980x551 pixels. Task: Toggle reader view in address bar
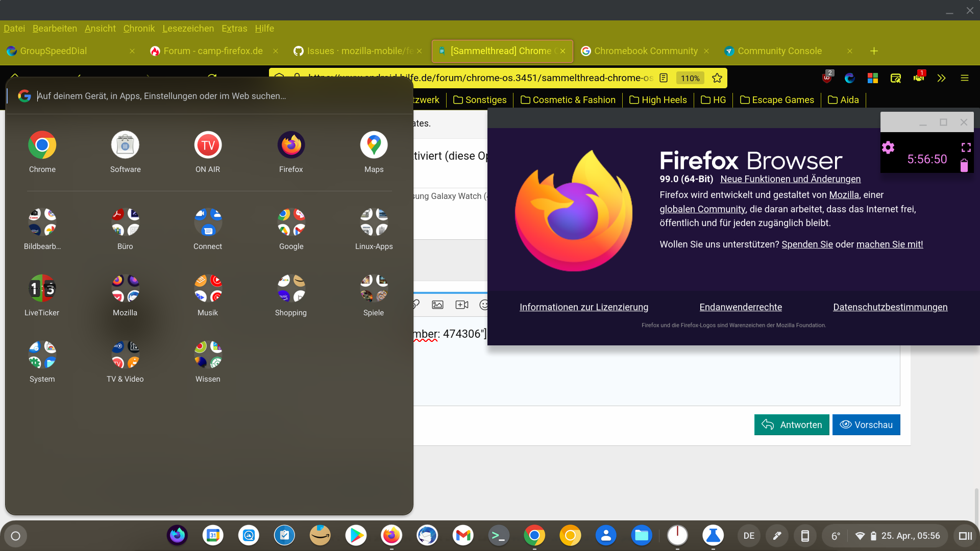(664, 78)
